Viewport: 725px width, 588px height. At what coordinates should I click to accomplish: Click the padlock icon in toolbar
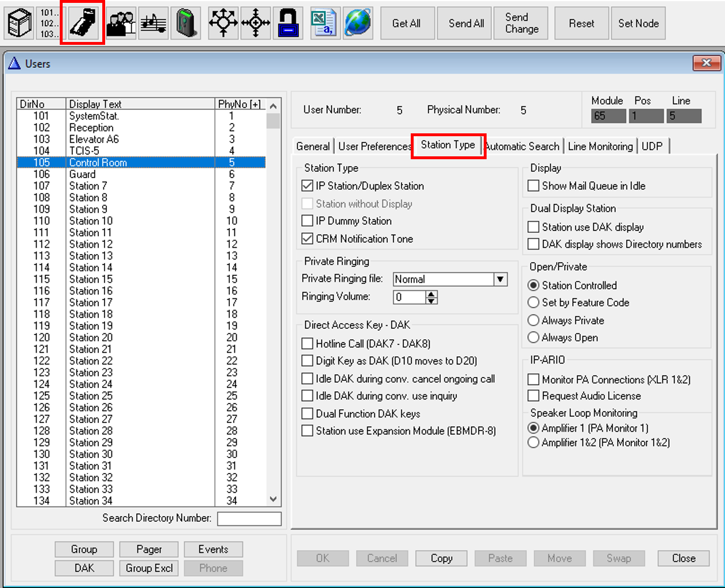point(288,24)
